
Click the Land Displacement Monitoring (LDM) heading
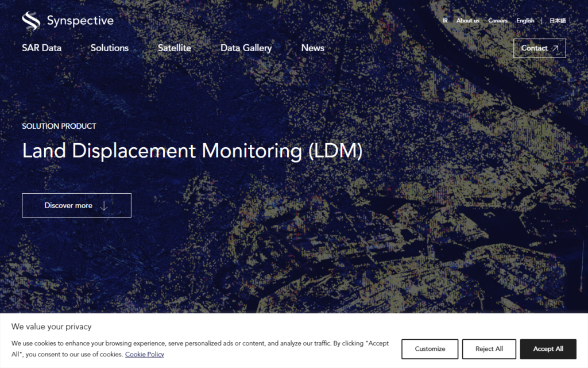[192, 151]
